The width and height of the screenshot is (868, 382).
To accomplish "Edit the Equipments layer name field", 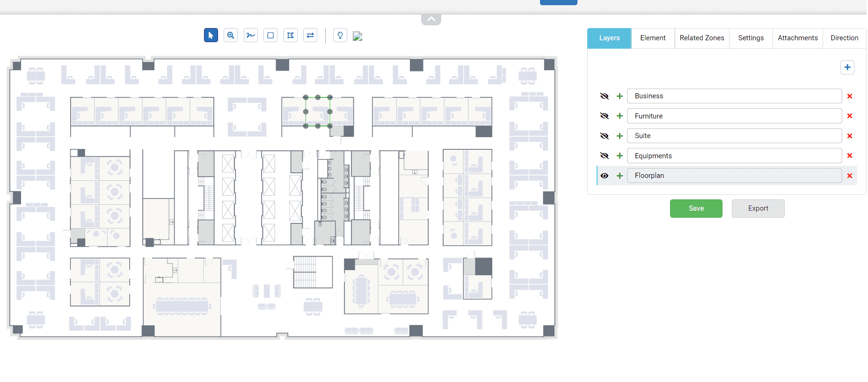I will point(734,156).
